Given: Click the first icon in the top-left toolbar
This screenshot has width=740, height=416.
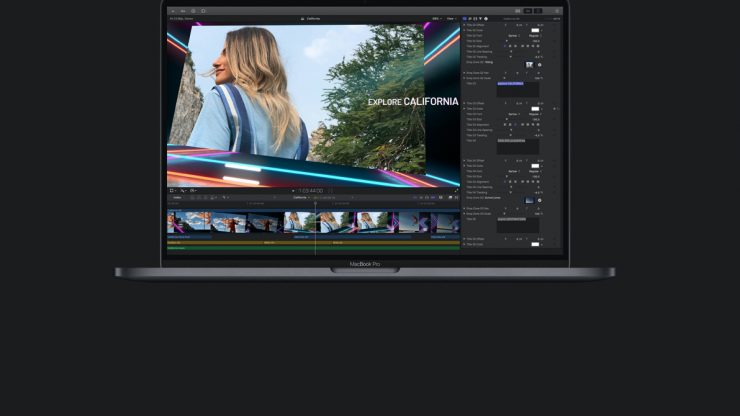Looking at the screenshot, I should 174,11.
